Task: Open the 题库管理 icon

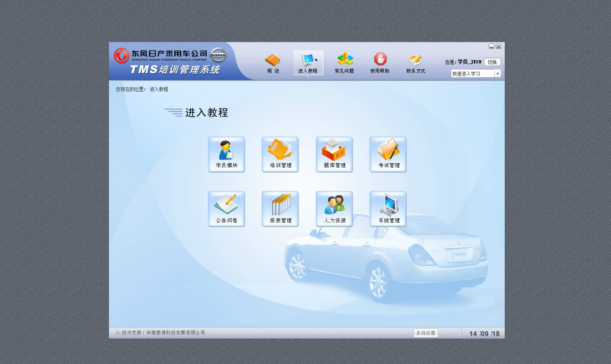Action: click(x=334, y=154)
